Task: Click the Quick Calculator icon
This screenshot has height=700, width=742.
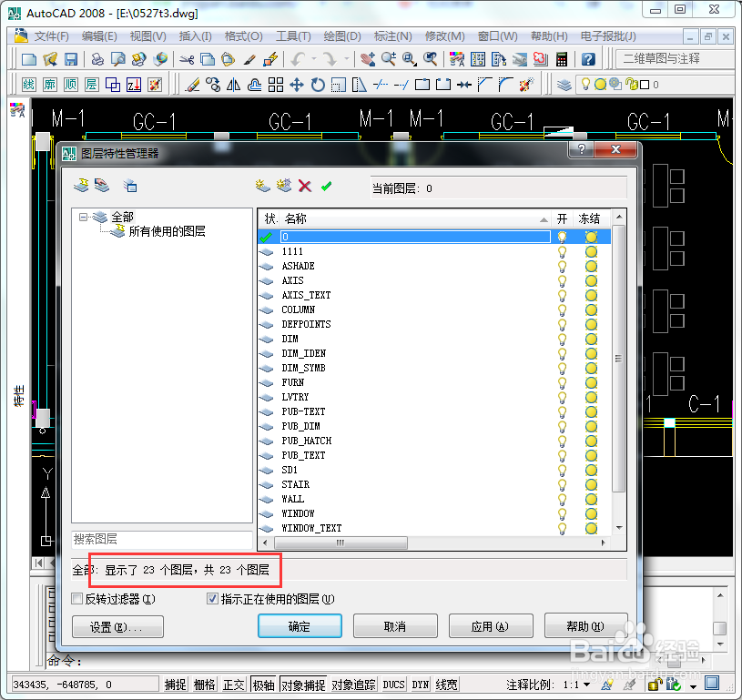Action: click(562, 59)
